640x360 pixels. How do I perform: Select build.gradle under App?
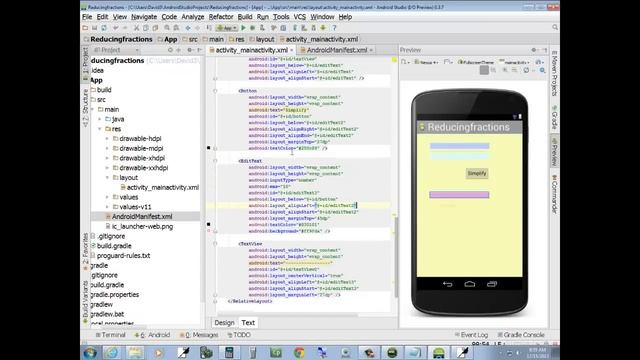coord(114,246)
